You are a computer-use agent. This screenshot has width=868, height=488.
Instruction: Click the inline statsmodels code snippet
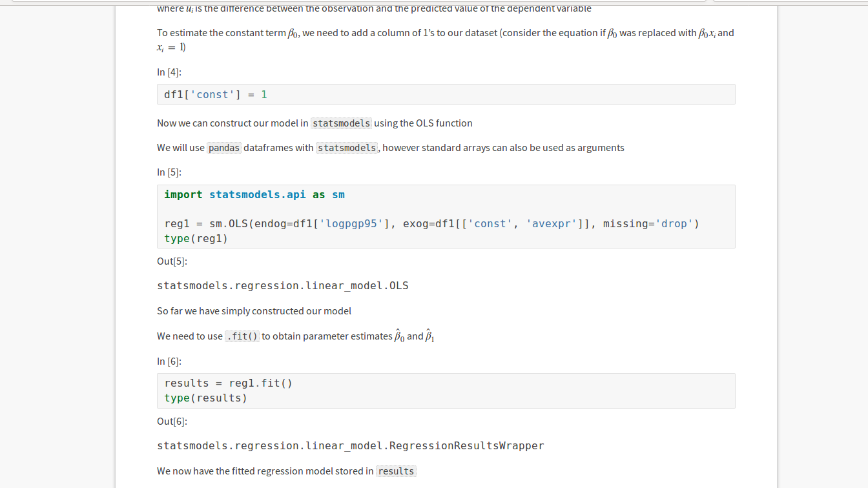coord(341,123)
